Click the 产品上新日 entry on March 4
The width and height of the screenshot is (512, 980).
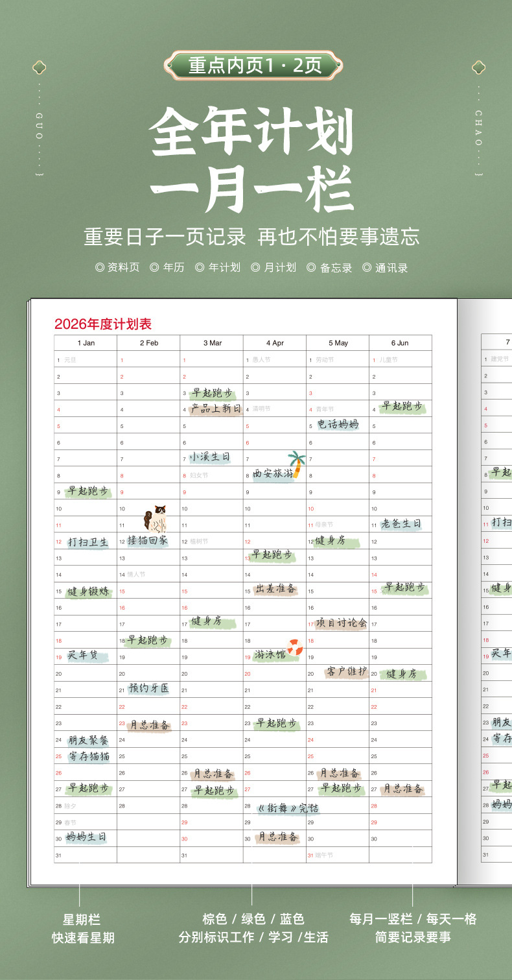point(216,409)
